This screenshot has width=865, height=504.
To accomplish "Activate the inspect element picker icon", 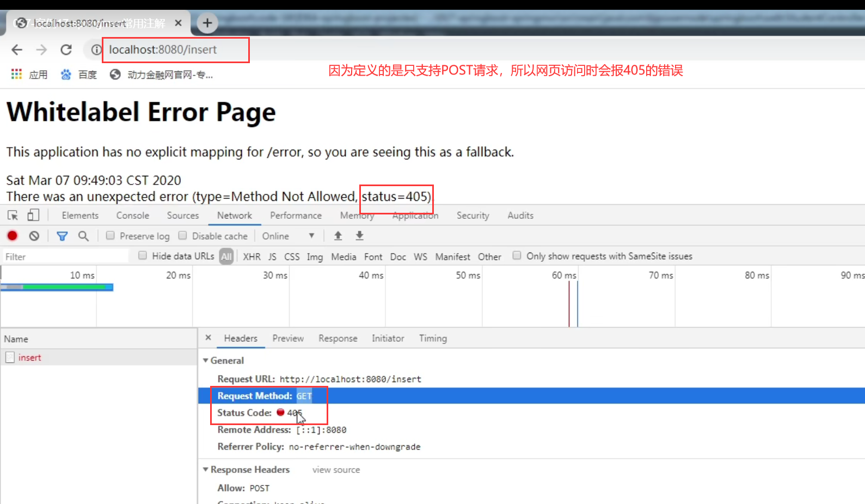I will click(13, 216).
